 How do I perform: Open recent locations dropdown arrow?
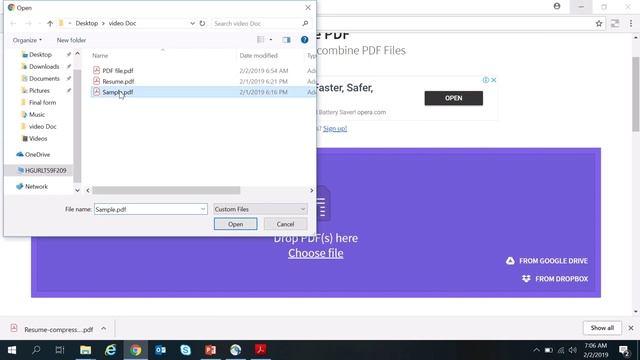[x=39, y=24]
